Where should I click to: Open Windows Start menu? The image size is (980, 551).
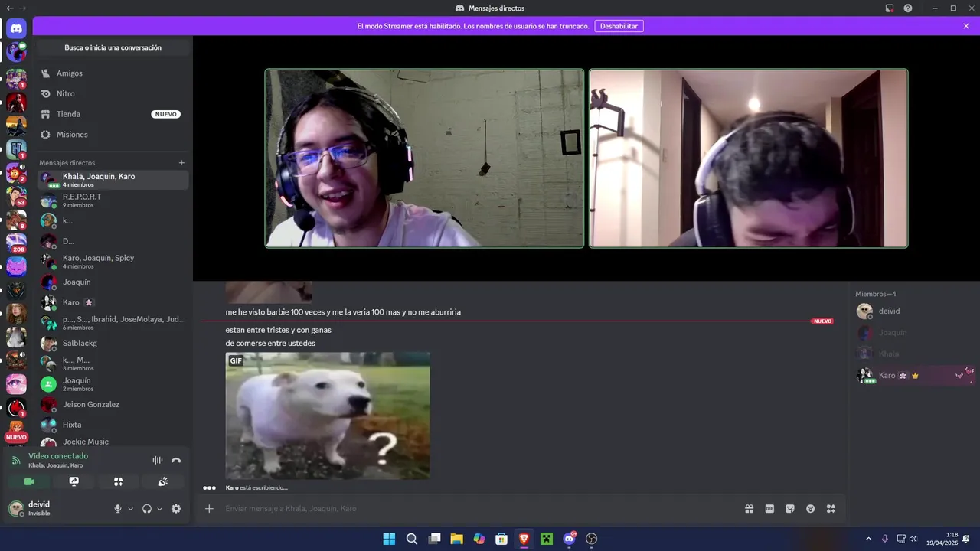click(389, 539)
